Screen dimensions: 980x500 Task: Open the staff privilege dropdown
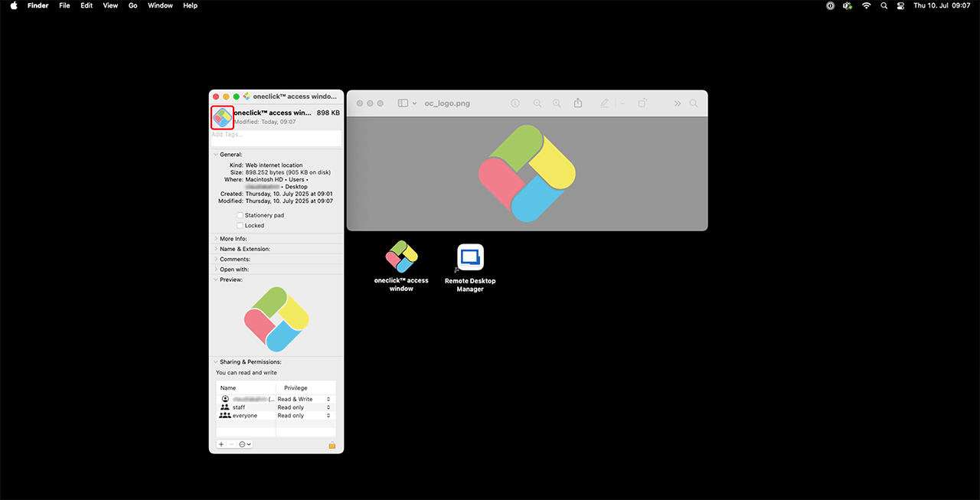(328, 407)
